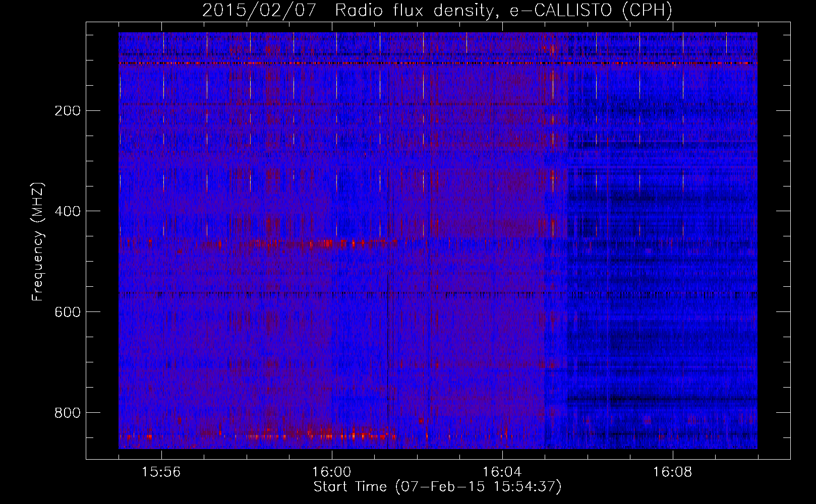This screenshot has height=504, width=816.
Task: Click the "200" frequency tick label
Action: point(68,111)
